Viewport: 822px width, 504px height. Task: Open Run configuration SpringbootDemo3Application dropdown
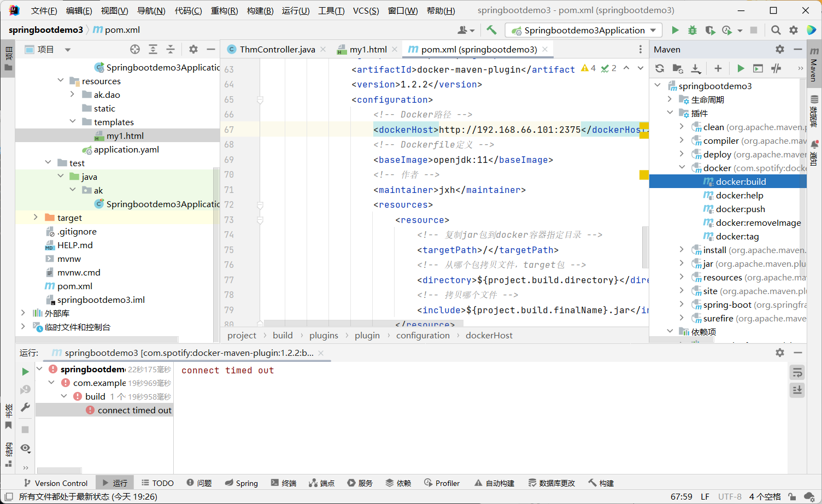584,30
